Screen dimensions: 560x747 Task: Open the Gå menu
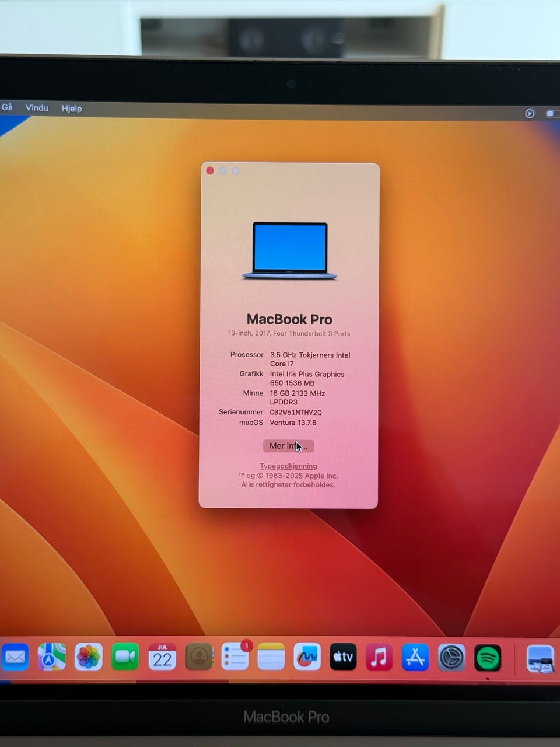click(7, 107)
